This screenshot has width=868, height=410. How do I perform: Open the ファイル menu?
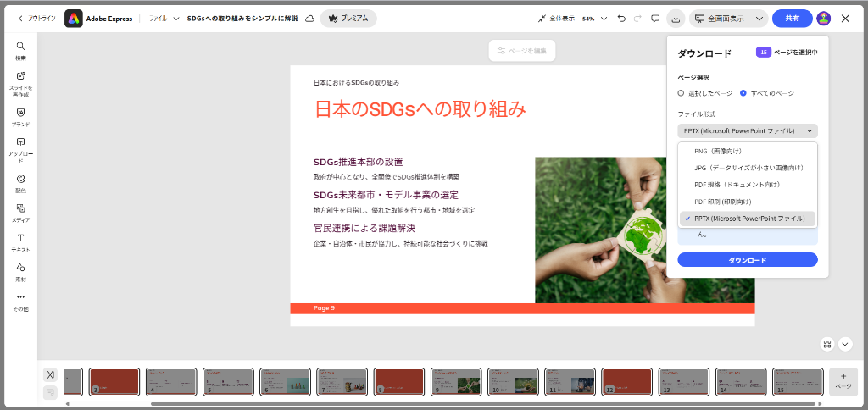tap(164, 19)
